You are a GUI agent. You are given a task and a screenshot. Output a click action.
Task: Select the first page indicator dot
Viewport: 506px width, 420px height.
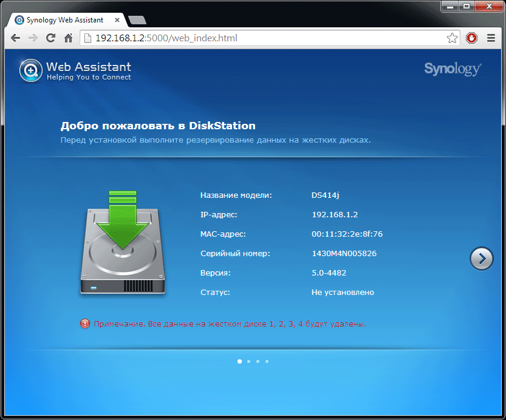(239, 361)
